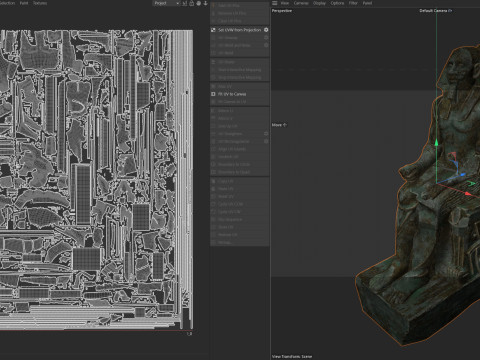Screen dimensions: 480x360
Task: Open the Paint menu in UV editor
Action: pyautogui.click(x=24, y=3)
